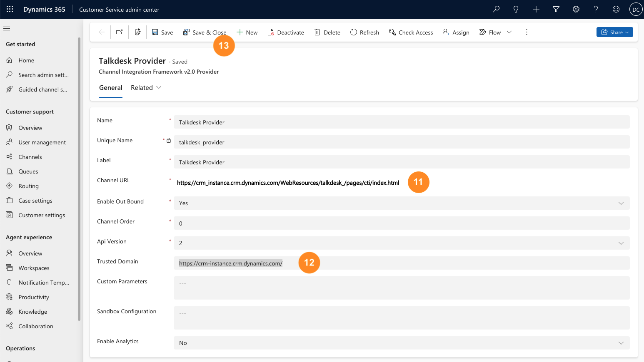Open the lightbulb assistant icon
Viewport: 644px width, 362px height.
click(516, 9)
